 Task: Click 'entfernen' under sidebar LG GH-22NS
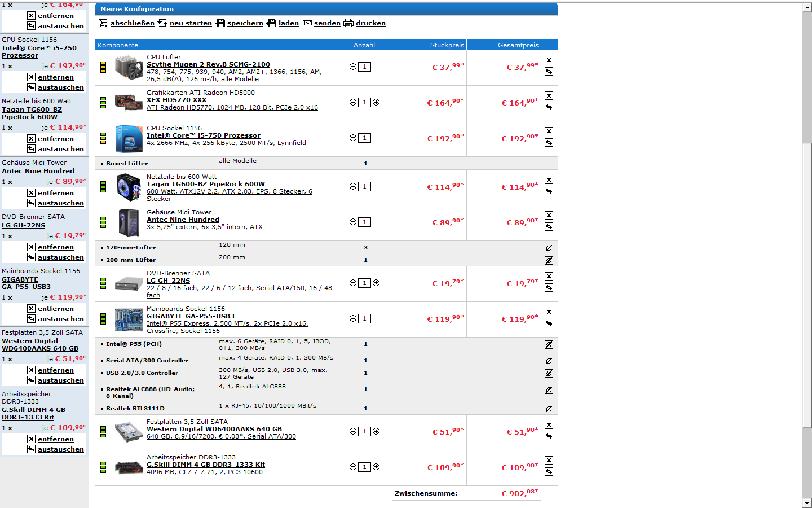coord(56,247)
